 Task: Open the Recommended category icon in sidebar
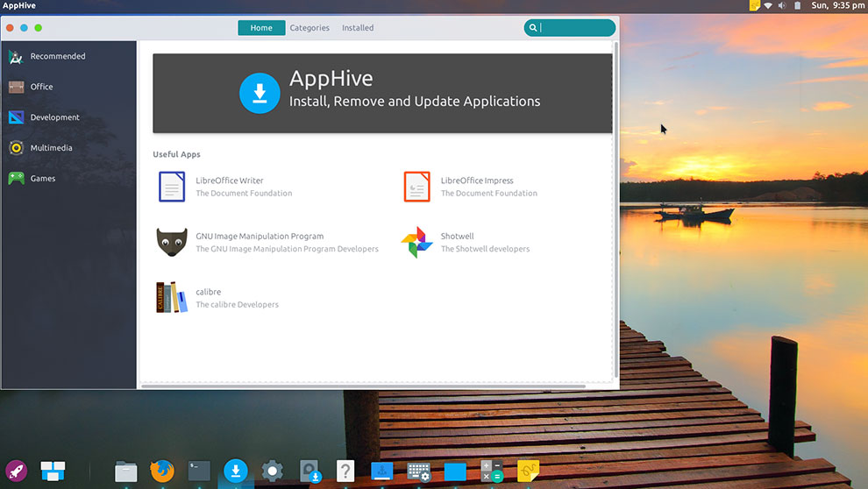pyautogui.click(x=16, y=56)
